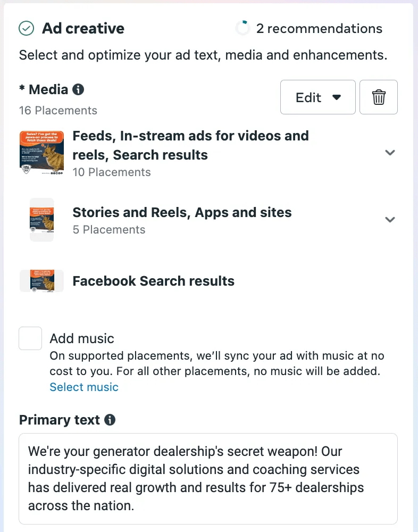Enable the Add music checkbox
This screenshot has height=532, width=418.
30,338
